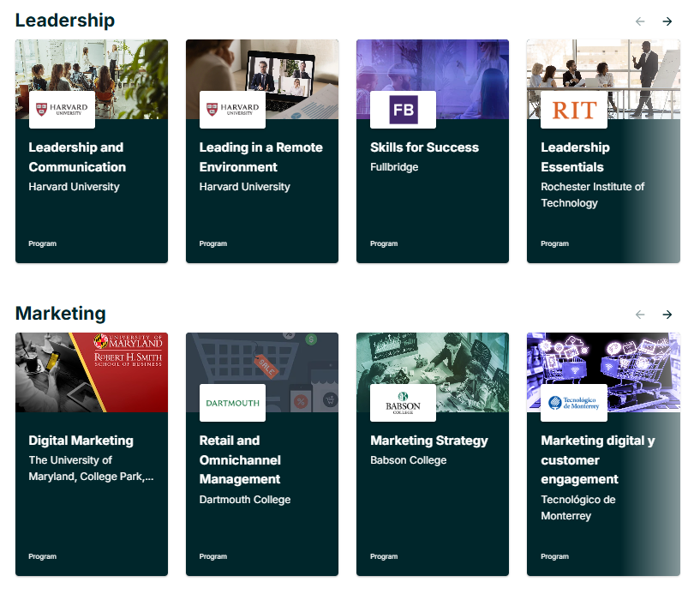Select Marketing Strategy program title

[x=428, y=441]
